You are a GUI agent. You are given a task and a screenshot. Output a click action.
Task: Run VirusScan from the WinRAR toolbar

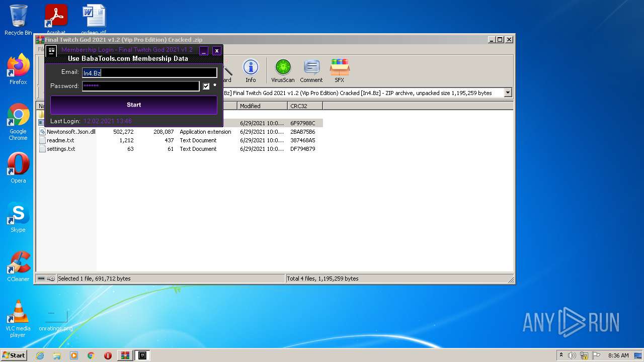click(283, 71)
